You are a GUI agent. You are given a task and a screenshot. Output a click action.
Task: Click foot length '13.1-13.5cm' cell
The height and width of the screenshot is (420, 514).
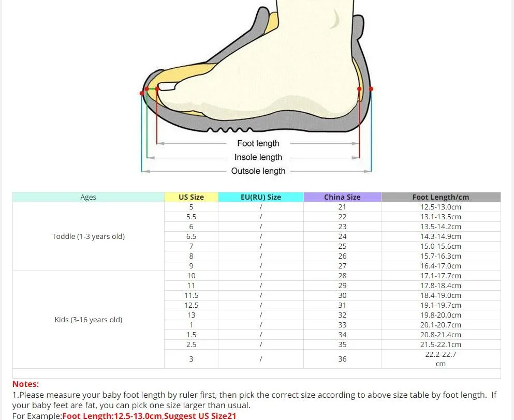[x=440, y=217]
